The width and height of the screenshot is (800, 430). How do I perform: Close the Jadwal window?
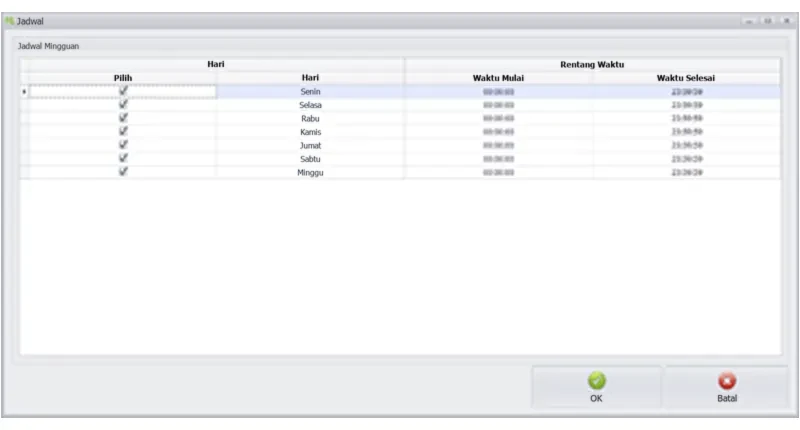[786, 21]
